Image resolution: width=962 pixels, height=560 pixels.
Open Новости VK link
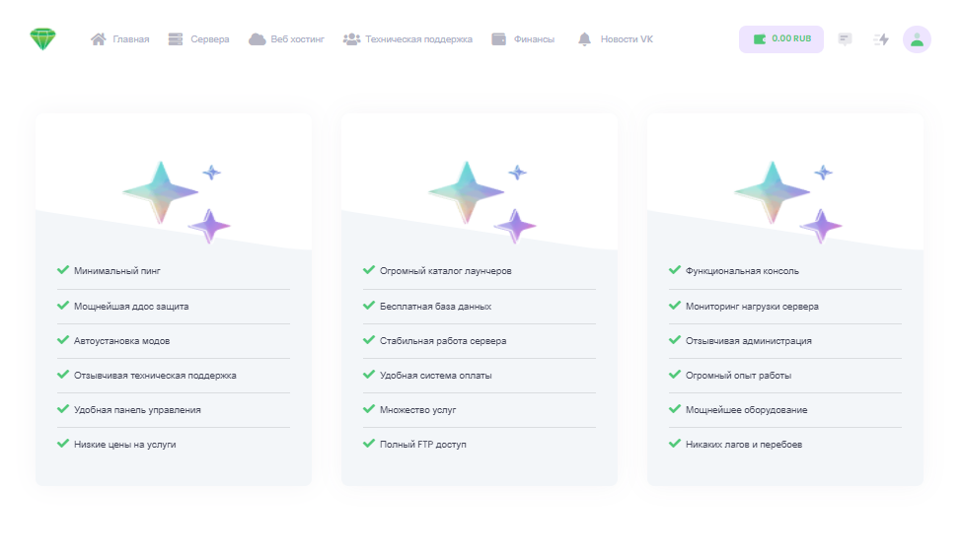tap(627, 39)
